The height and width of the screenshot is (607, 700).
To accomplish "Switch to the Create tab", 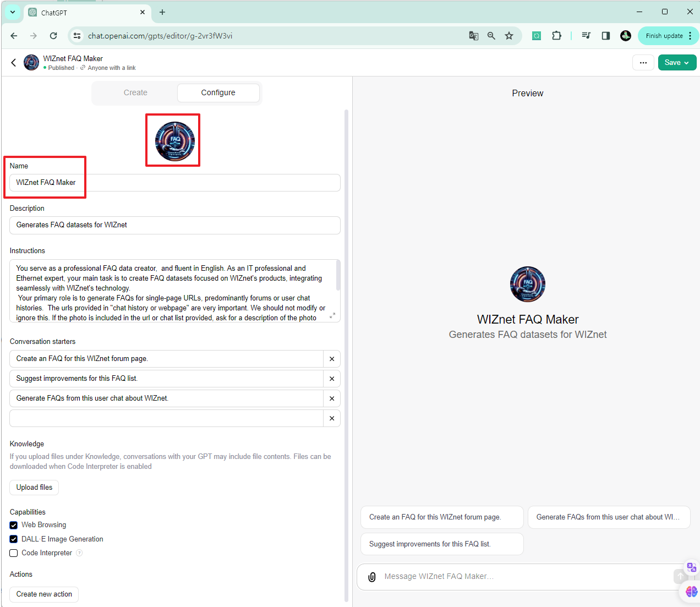I will point(135,93).
